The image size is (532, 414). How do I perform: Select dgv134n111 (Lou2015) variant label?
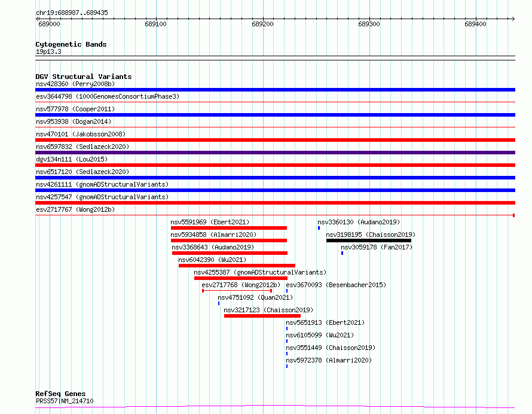[72, 159]
